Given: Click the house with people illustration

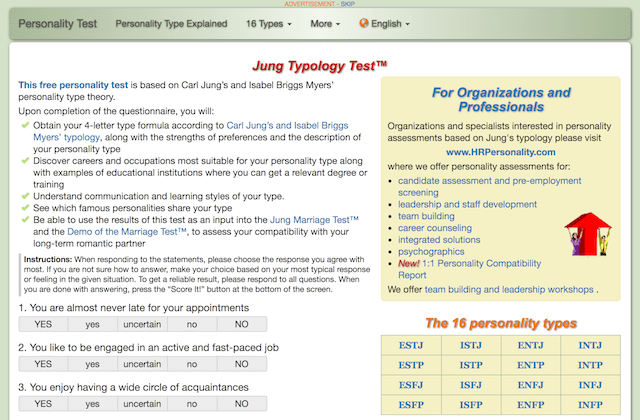Looking at the screenshot, I should (x=588, y=234).
